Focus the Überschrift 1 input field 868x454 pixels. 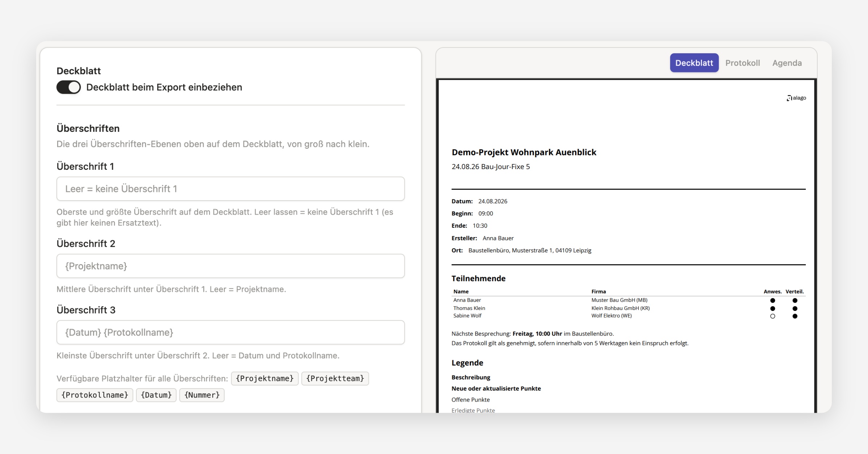pos(230,189)
